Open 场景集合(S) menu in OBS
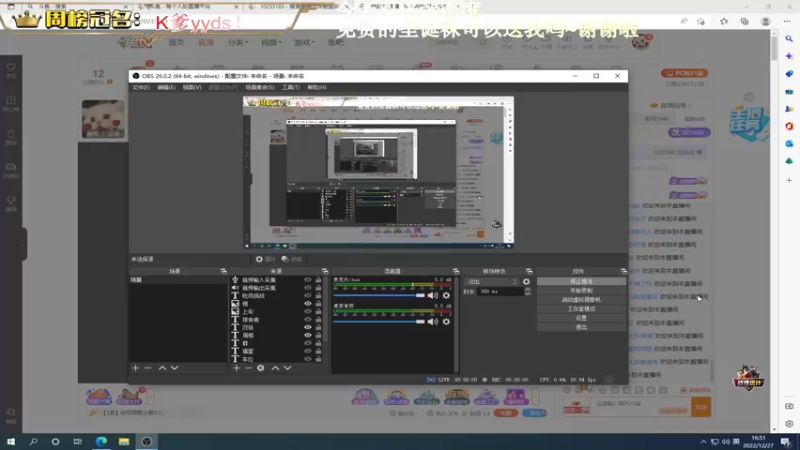The width and height of the screenshot is (800, 450). (259, 88)
